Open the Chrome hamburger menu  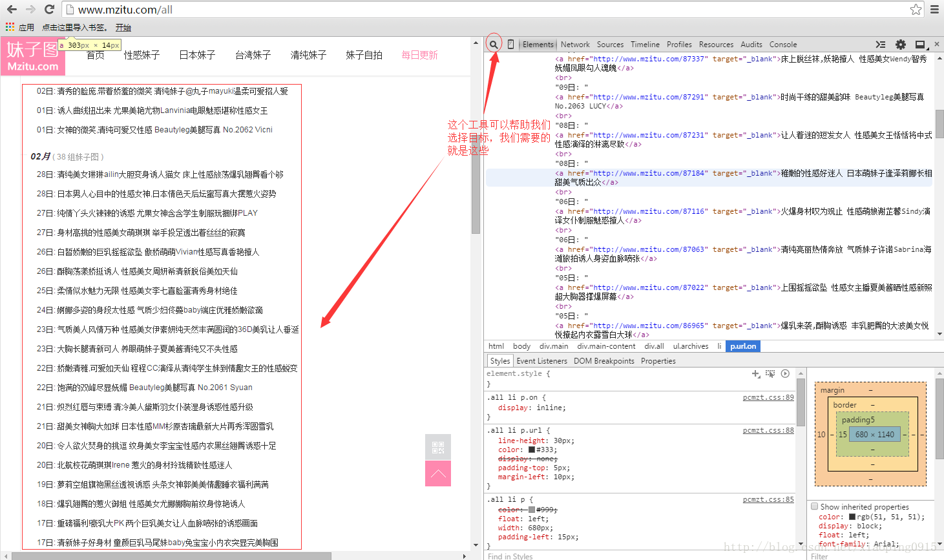point(934,10)
